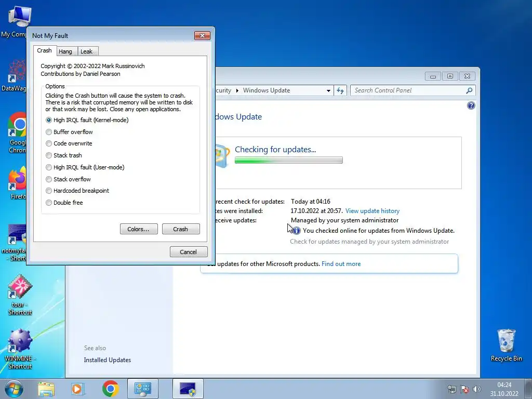Image resolution: width=532 pixels, height=399 pixels.
Task: Activate the Crash tab
Action: coord(45,50)
